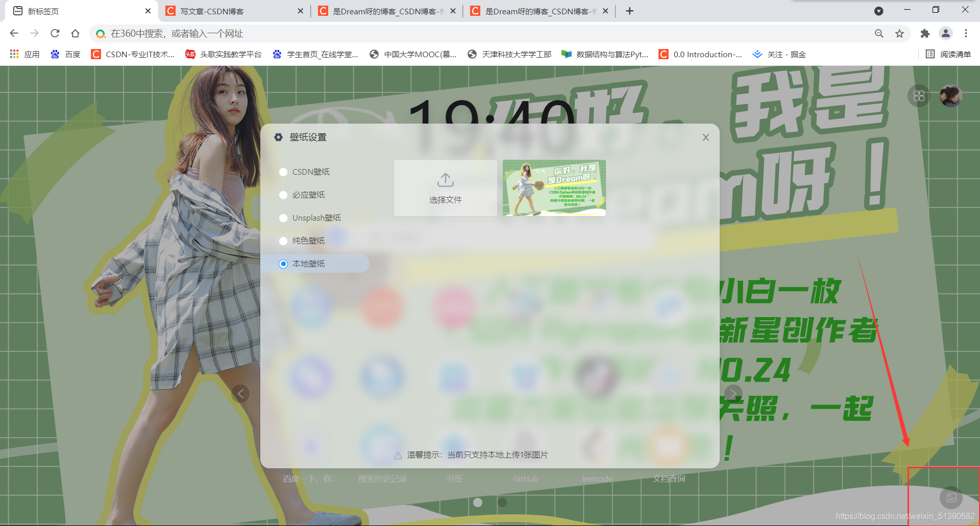Switch to the second 是Dream呀的博客 tab
Screen dimensions: 980x526
pyautogui.click(x=539, y=11)
